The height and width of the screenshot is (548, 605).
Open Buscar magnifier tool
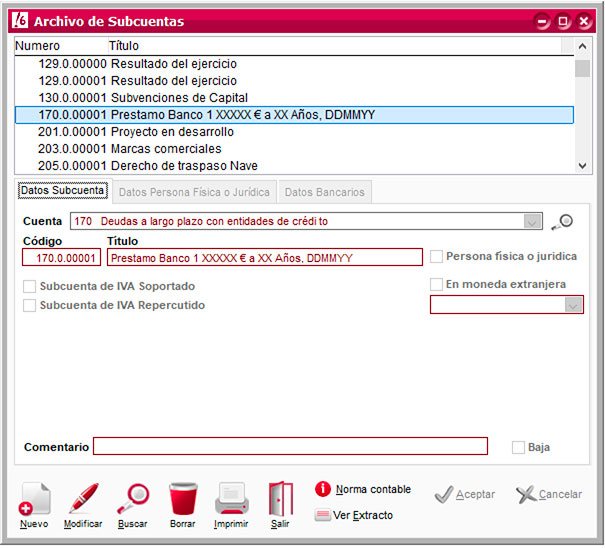(x=133, y=498)
